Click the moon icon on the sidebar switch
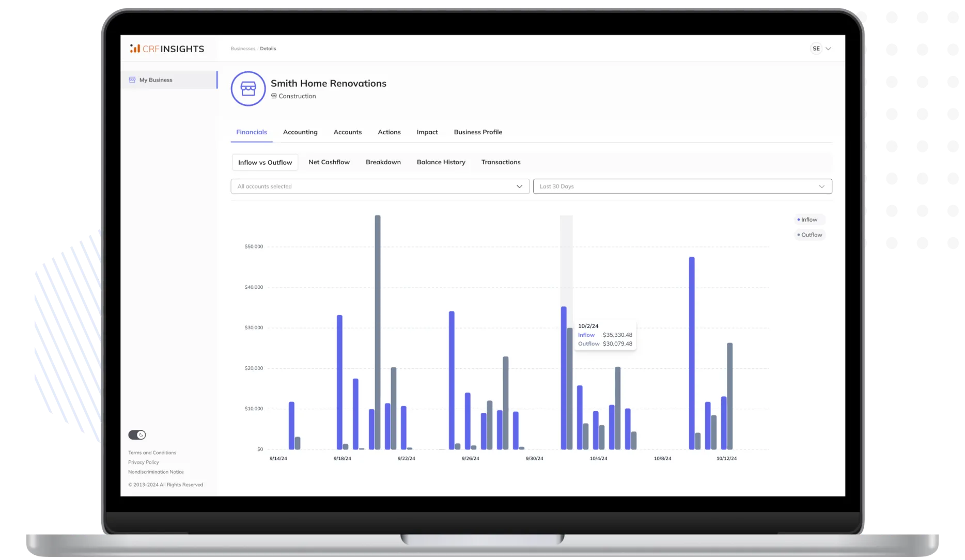Image resolution: width=965 pixels, height=560 pixels. pyautogui.click(x=140, y=434)
